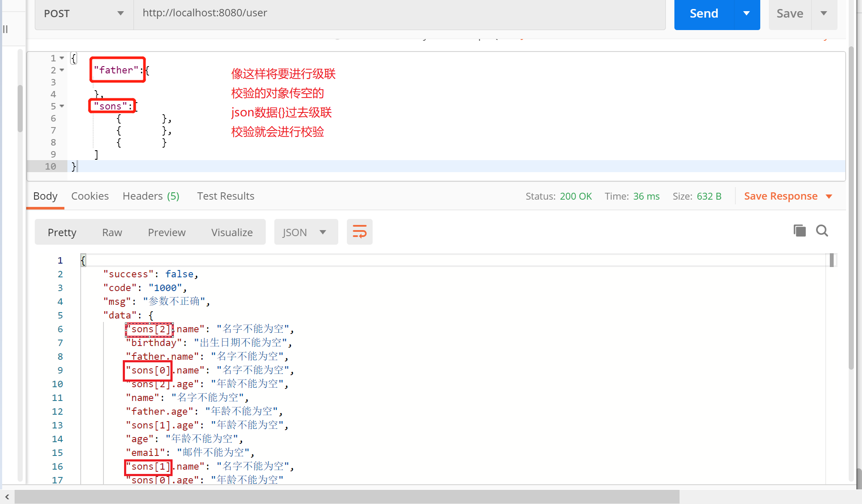Screen dimensions: 862x504
Task: Open the Send button dropdown arrow
Action: (x=747, y=14)
